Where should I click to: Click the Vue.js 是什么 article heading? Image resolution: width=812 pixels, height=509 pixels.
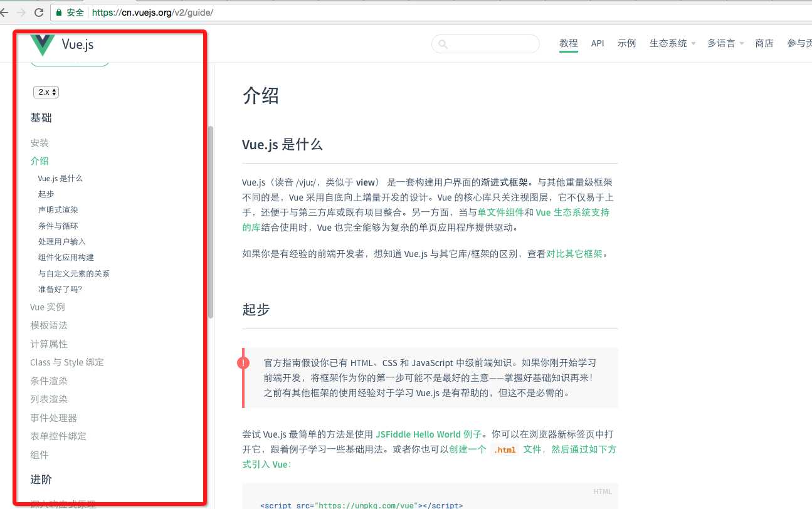pos(282,145)
